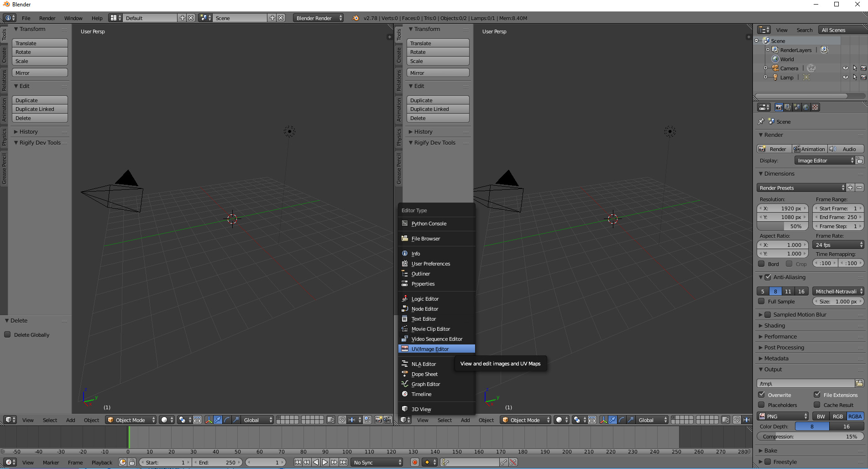Viewport: 868px width, 469px height.
Task: Toggle Lamp renderability camera icon in outliner
Action: point(863,77)
